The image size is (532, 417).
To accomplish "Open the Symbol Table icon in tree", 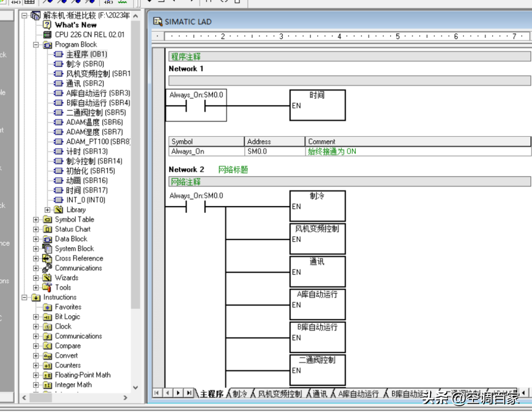I will 47,219.
